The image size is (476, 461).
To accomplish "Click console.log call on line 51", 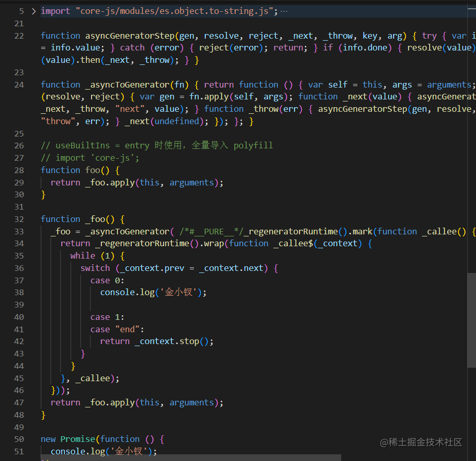I will [x=104, y=452].
